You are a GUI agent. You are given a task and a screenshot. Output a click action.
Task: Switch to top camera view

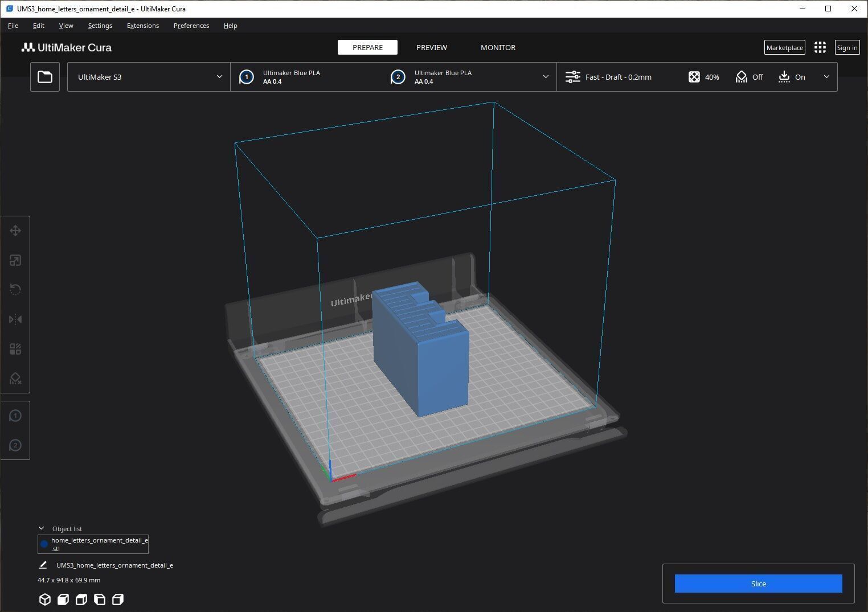pos(81,599)
